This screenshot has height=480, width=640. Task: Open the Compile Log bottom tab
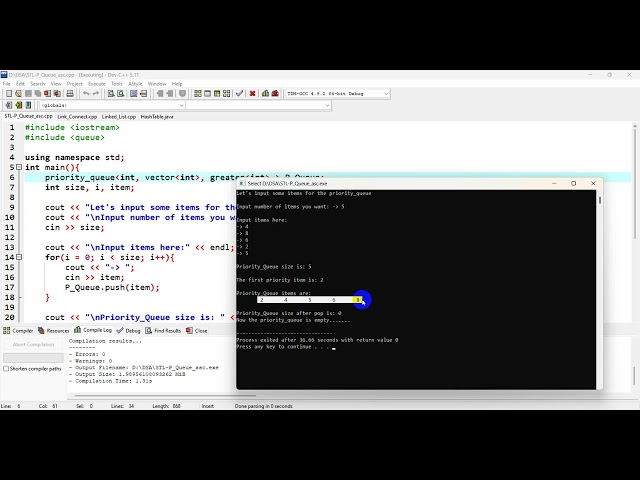point(93,330)
